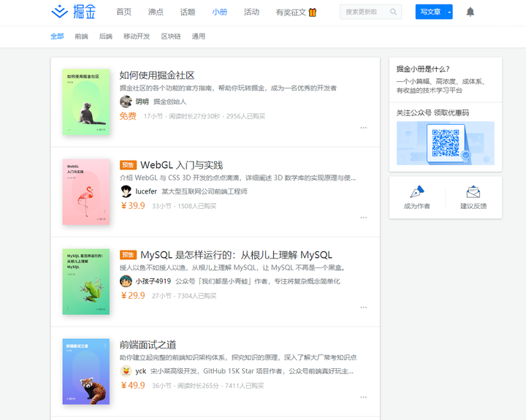Click the 成为作者 pen icon
The height and width of the screenshot is (420, 526).
(x=417, y=192)
